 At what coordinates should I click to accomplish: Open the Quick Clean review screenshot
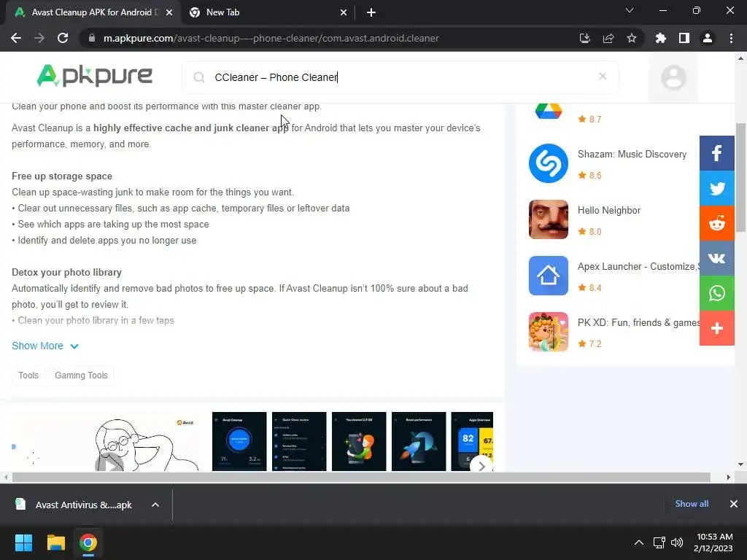click(299, 441)
